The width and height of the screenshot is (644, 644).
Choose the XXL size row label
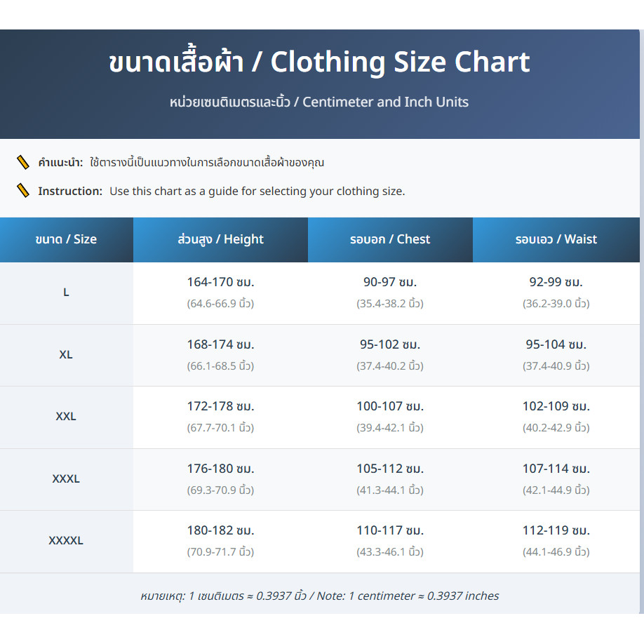click(x=66, y=417)
